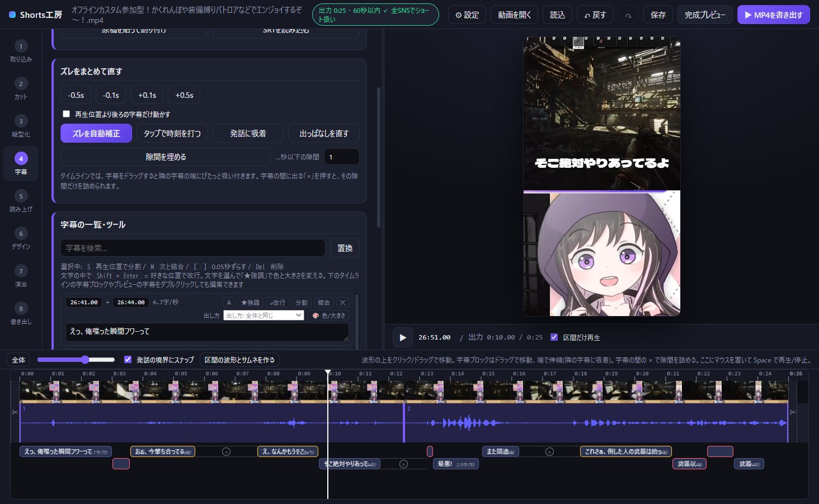
Task: Shift subtitles by -0.1s
Action: click(111, 95)
